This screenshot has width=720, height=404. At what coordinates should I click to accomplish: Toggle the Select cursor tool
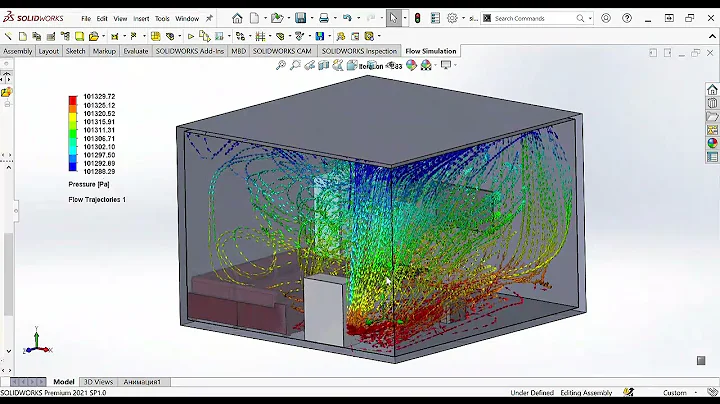(393, 18)
